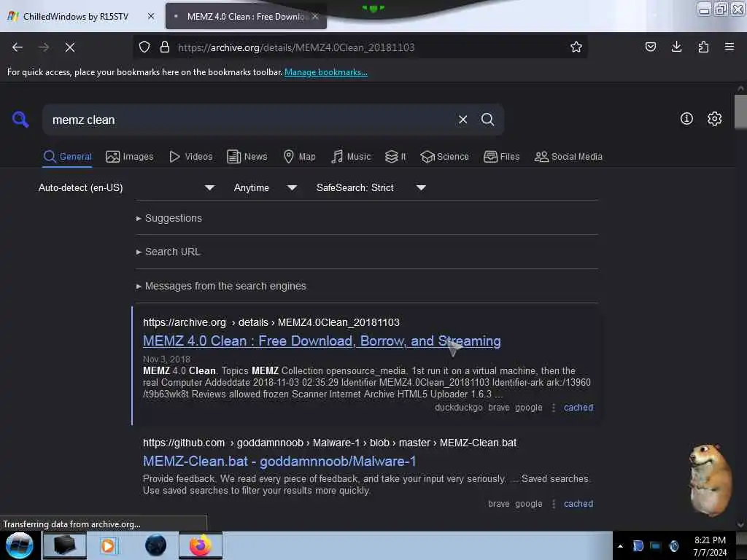Click the memz clean search field
747x560 pixels.
click(250, 120)
